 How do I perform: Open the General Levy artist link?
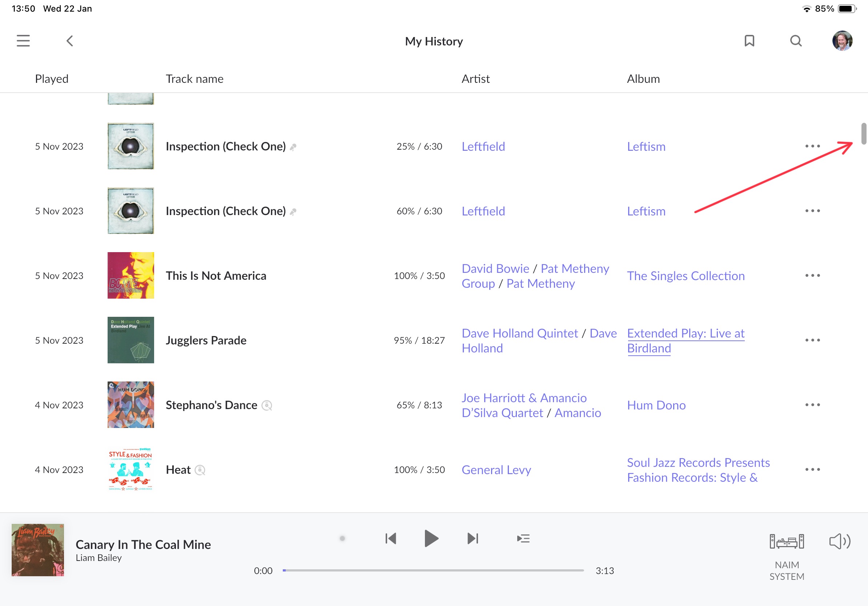click(496, 470)
